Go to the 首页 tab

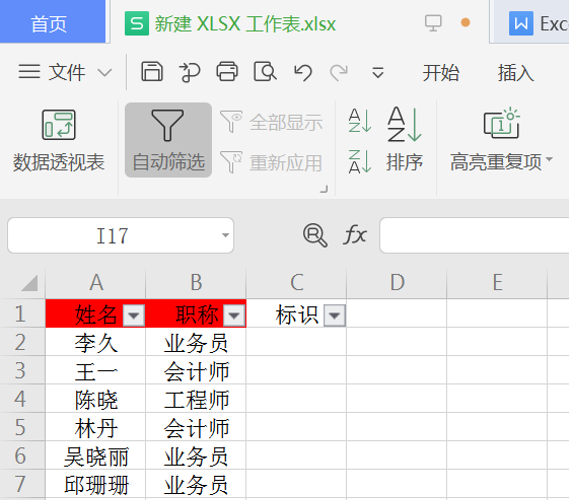[53, 22]
